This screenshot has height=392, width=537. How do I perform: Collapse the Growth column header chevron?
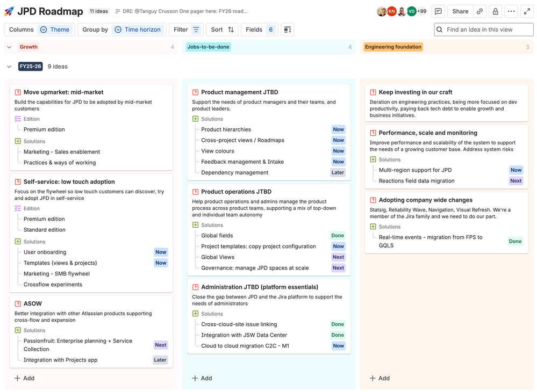tap(9, 47)
